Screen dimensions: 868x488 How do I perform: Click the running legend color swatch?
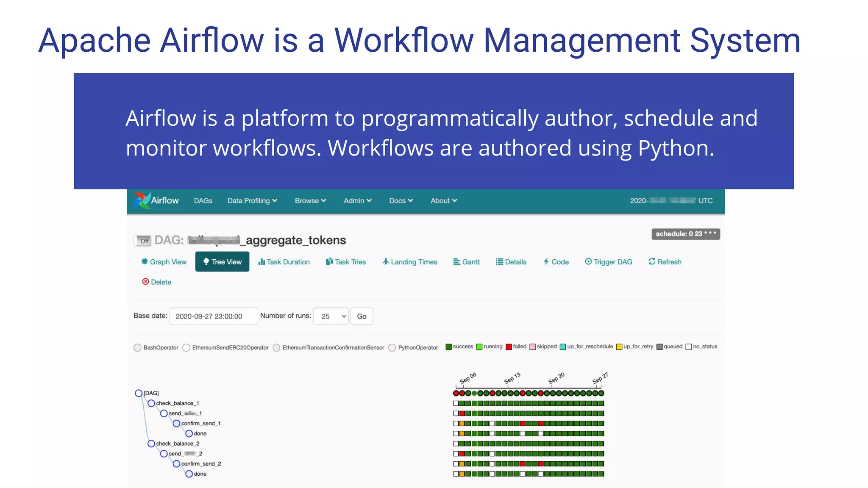pos(479,347)
